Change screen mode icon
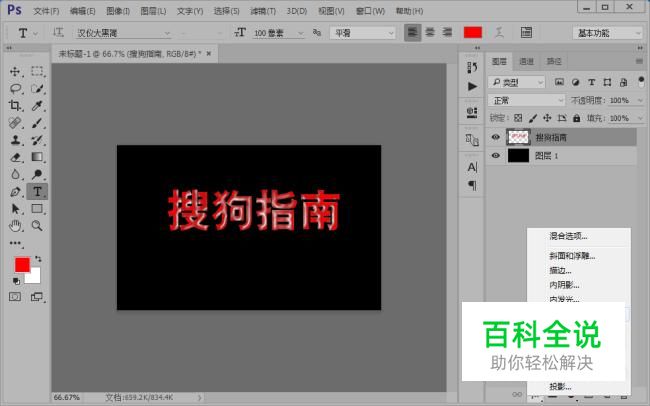The height and width of the screenshot is (406, 650). pyautogui.click(x=37, y=297)
